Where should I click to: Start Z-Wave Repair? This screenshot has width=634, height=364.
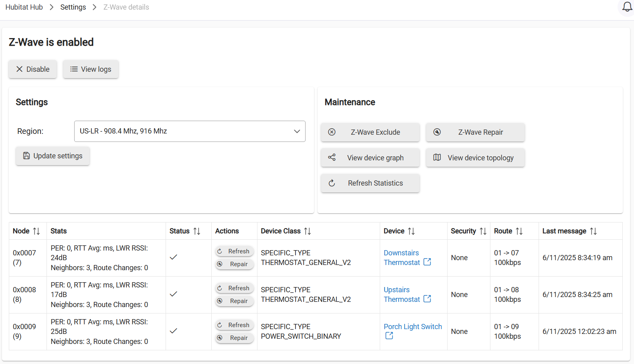click(475, 132)
